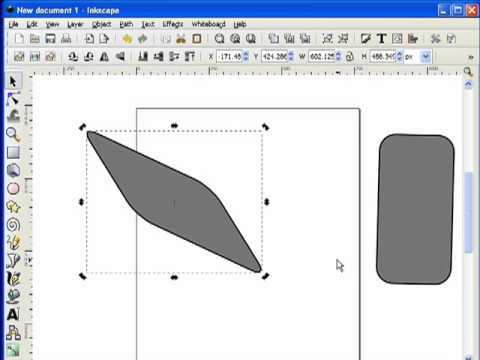Undo the last action
Viewport: 480px width, 360px height.
(127, 39)
